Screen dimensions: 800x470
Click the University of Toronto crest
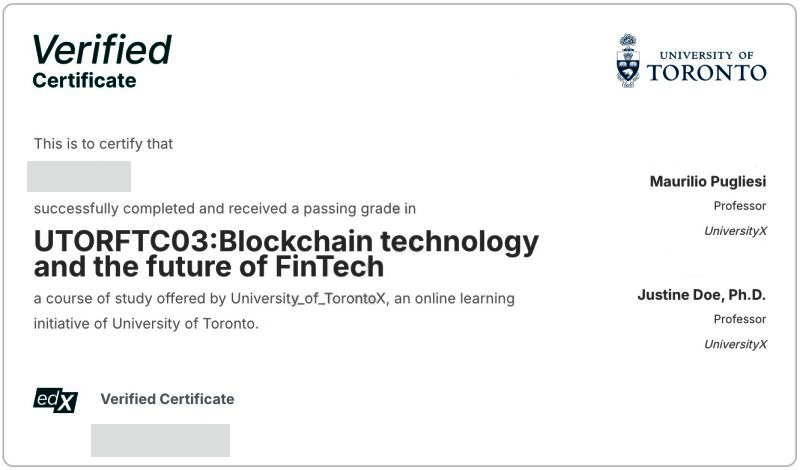(628, 61)
